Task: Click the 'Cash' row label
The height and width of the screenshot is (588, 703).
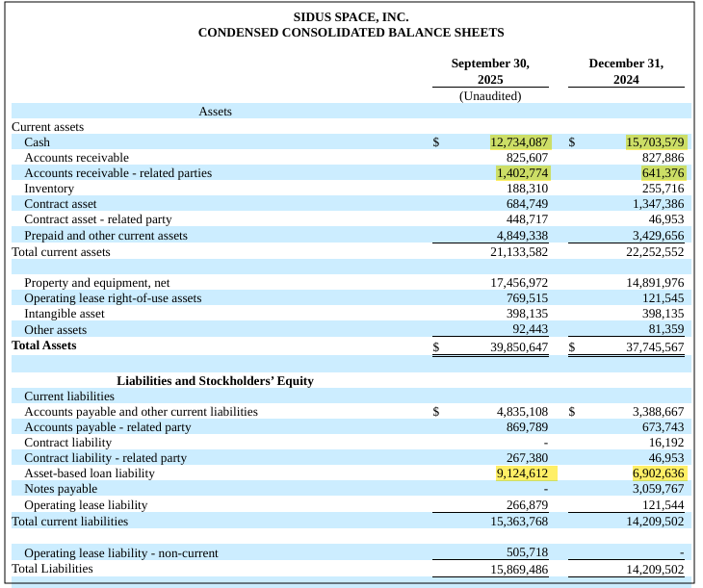Action: [37, 142]
